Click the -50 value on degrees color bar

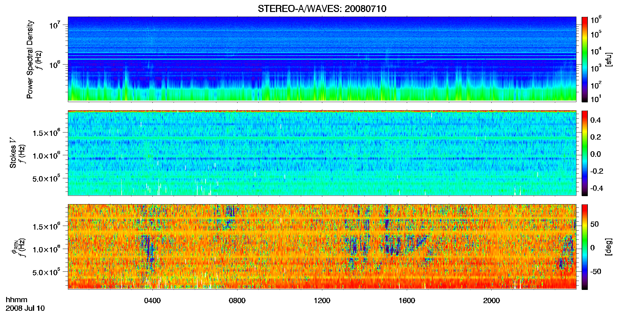point(595,271)
